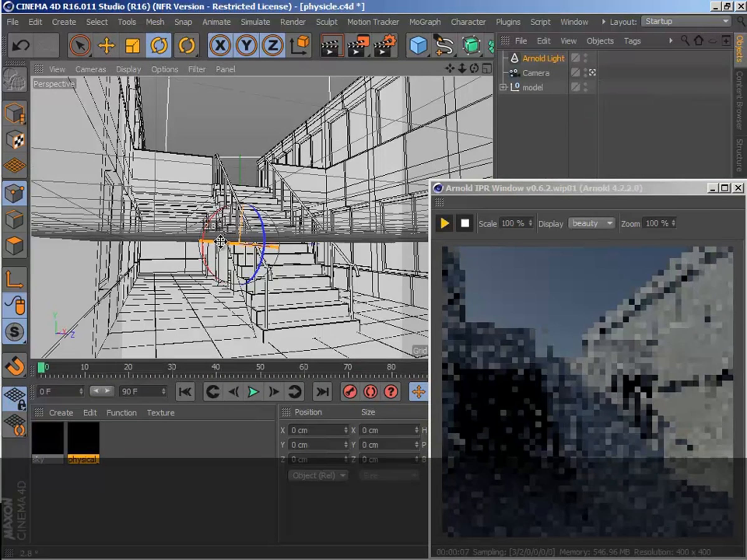Switch to Polygons mode
The width and height of the screenshot is (747, 560).
[x=15, y=245]
